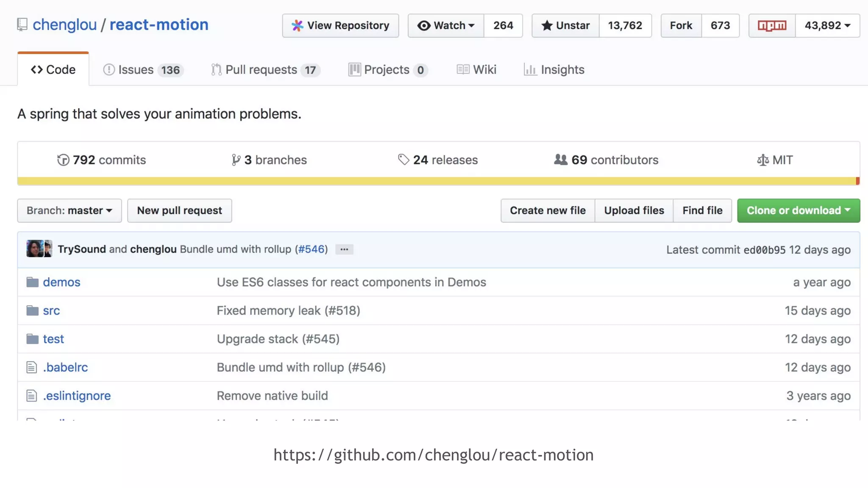Image resolution: width=868 pixels, height=488 pixels.
Task: View the 24 releases
Action: point(438,160)
